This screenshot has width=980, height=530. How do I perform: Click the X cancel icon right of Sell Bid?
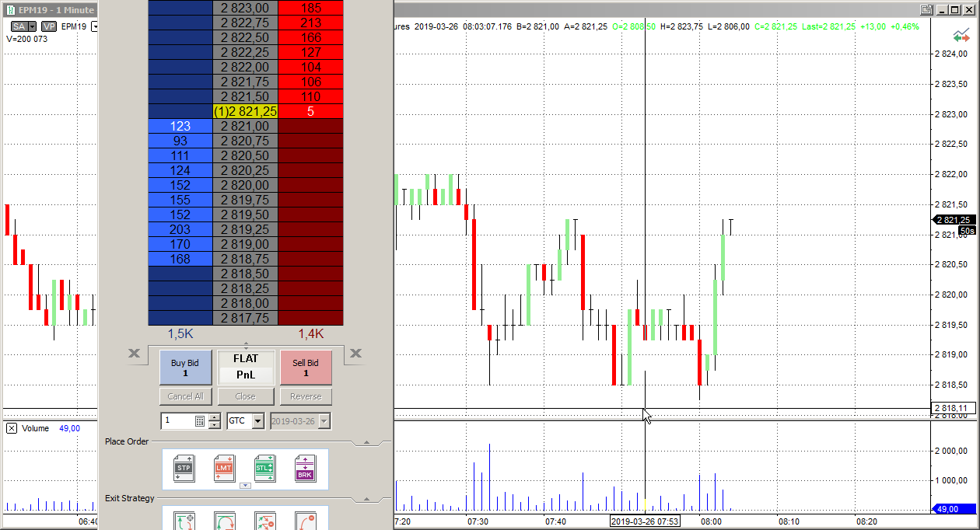tap(355, 354)
